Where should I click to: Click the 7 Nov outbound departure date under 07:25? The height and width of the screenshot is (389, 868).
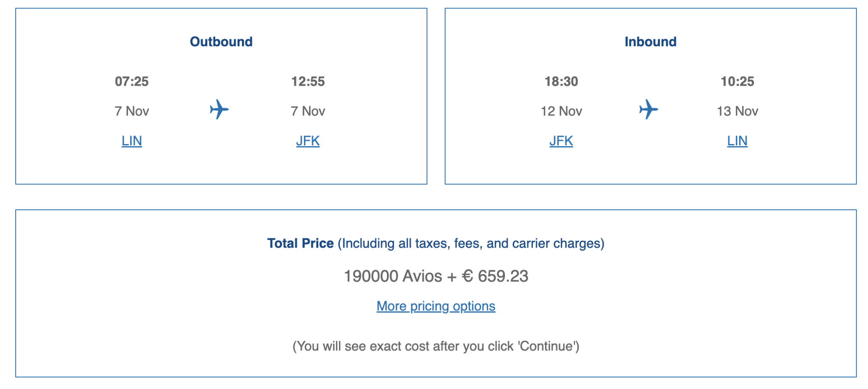[x=132, y=111]
